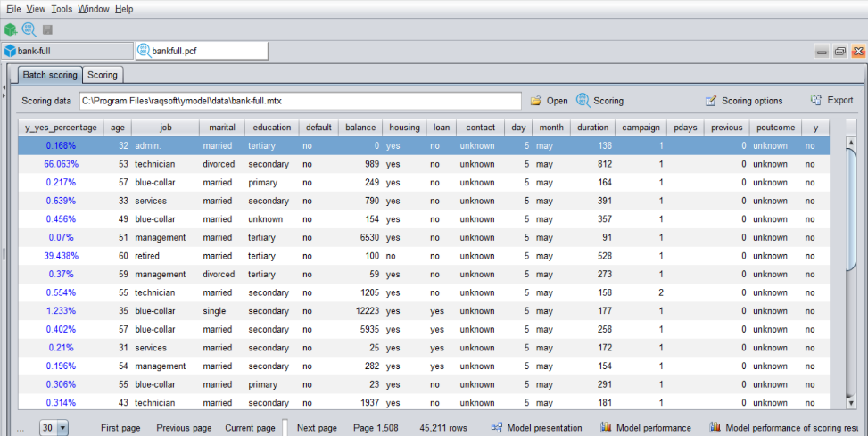Go to Next page
This screenshot has width=868, height=436.
pyautogui.click(x=317, y=428)
